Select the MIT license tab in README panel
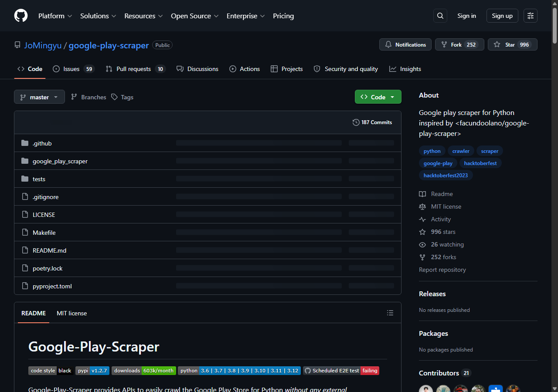This screenshot has height=392, width=558. (71, 313)
